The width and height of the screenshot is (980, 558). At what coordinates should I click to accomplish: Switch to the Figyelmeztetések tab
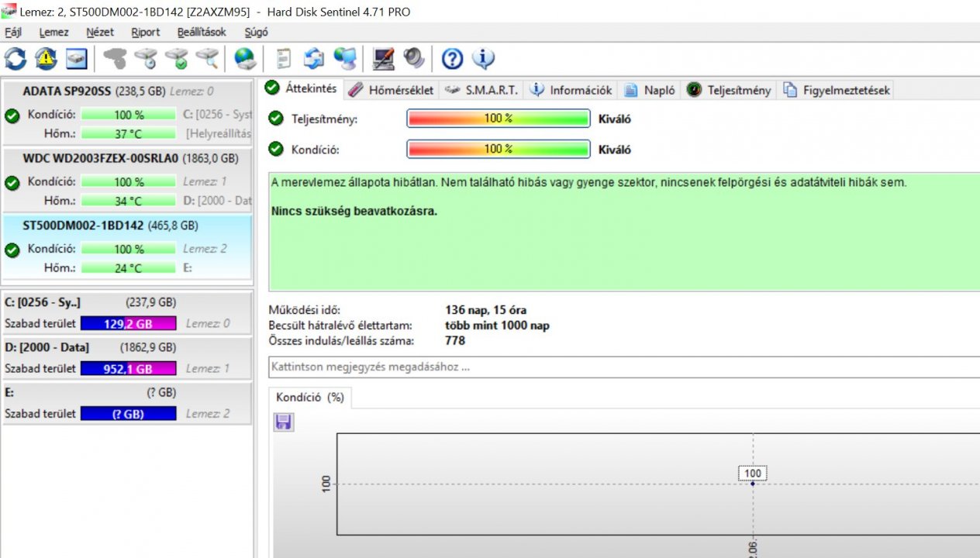pyautogui.click(x=837, y=90)
